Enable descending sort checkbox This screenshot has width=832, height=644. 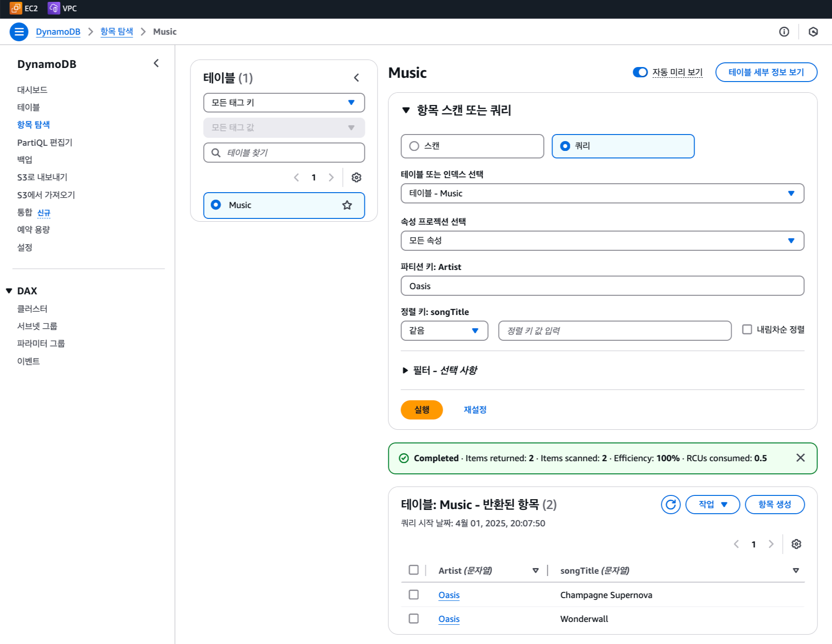[747, 329]
